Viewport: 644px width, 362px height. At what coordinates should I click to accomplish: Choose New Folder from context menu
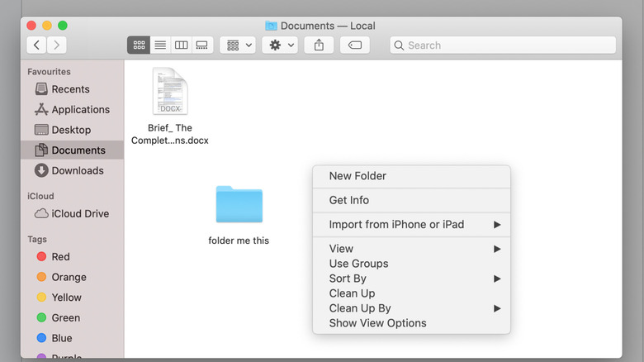358,176
